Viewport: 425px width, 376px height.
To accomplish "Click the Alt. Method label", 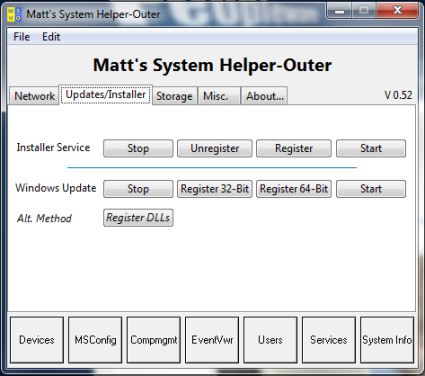I will [x=44, y=218].
